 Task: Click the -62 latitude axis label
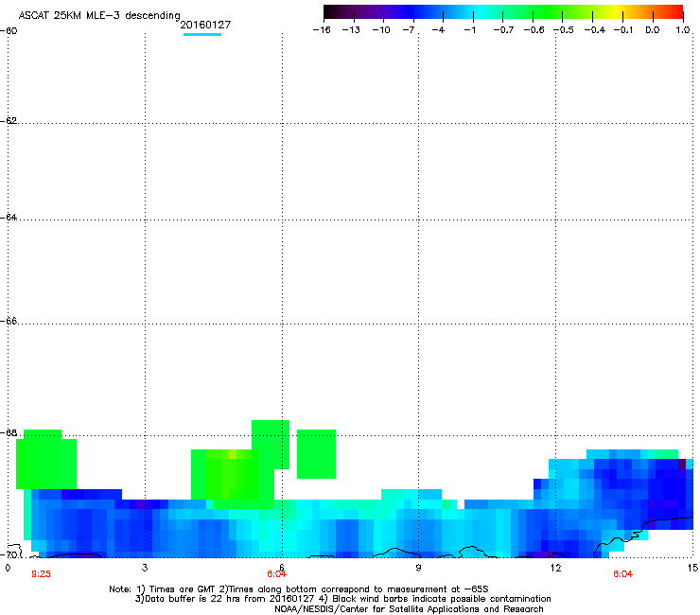(x=9, y=120)
